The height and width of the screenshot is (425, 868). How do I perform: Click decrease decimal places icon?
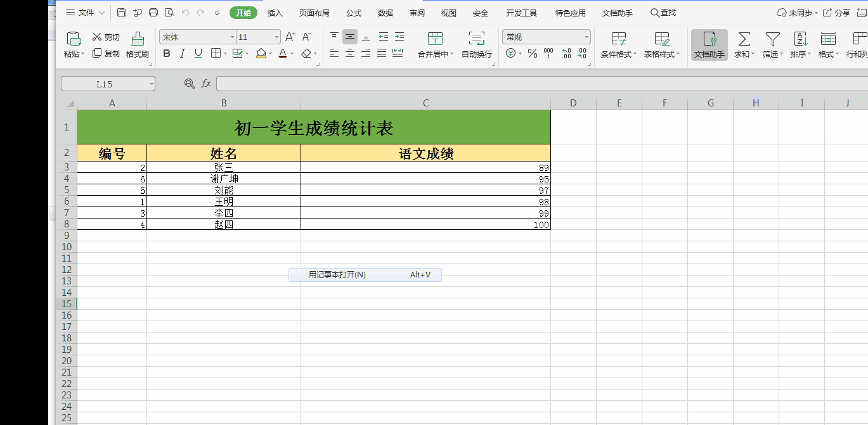click(x=582, y=54)
